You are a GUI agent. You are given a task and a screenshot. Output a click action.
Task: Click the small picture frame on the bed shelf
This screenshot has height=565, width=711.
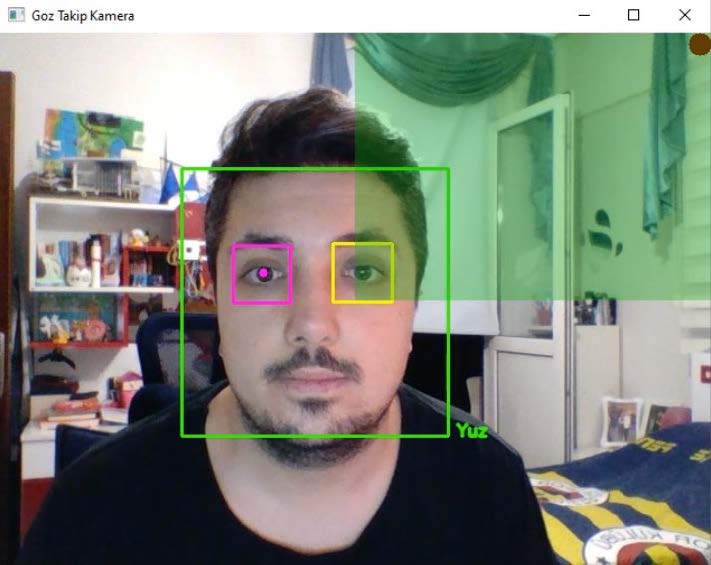pyautogui.click(x=621, y=421)
